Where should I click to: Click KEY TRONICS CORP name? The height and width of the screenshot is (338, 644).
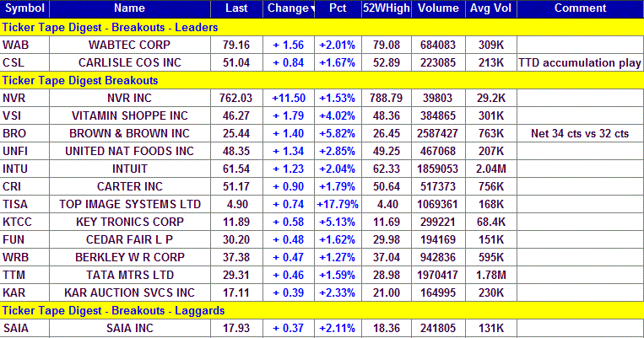click(x=130, y=222)
